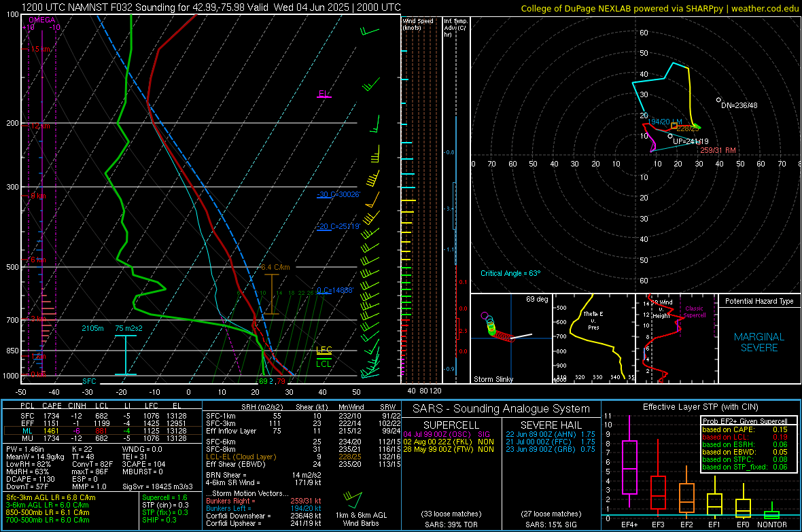This screenshot has height=532, width=802.
Task: Click the SARS: 39% TOR result
Action: point(451,525)
